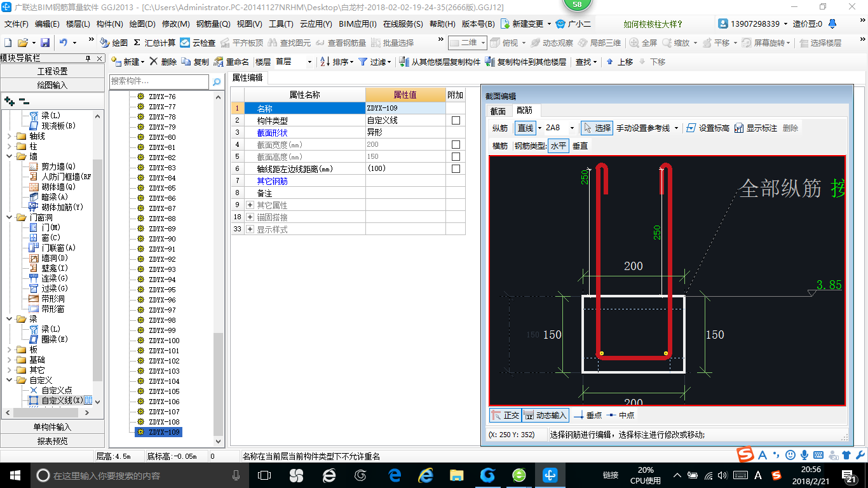Pin the 模块导航栏 navigation panel
Screen dimensions: 868x488
coord(88,58)
